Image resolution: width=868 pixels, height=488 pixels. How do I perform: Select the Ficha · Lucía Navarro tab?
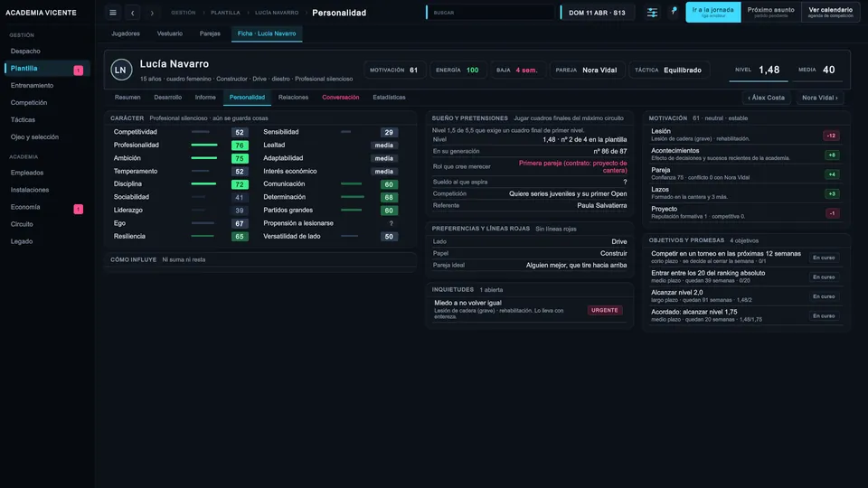(x=267, y=33)
